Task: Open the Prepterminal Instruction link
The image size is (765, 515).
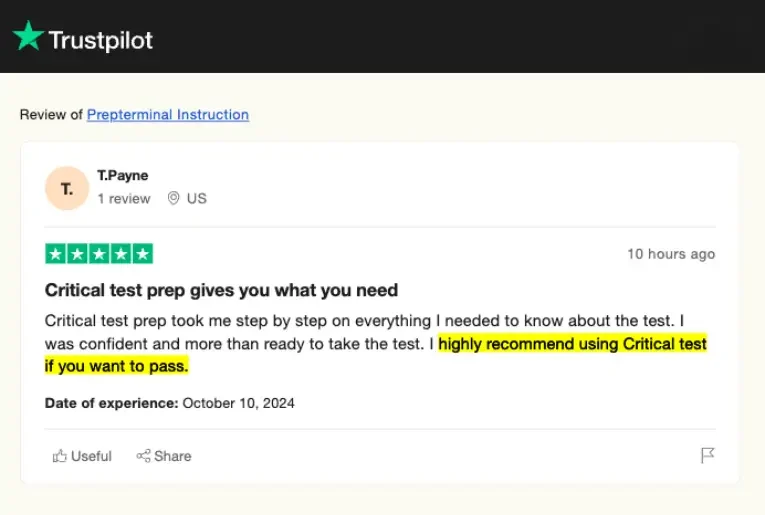Action: pos(167,115)
